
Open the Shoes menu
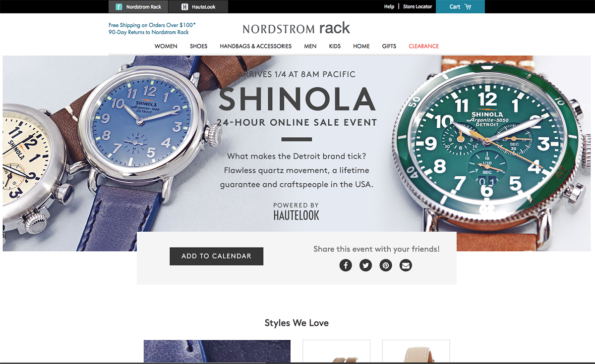pos(198,46)
